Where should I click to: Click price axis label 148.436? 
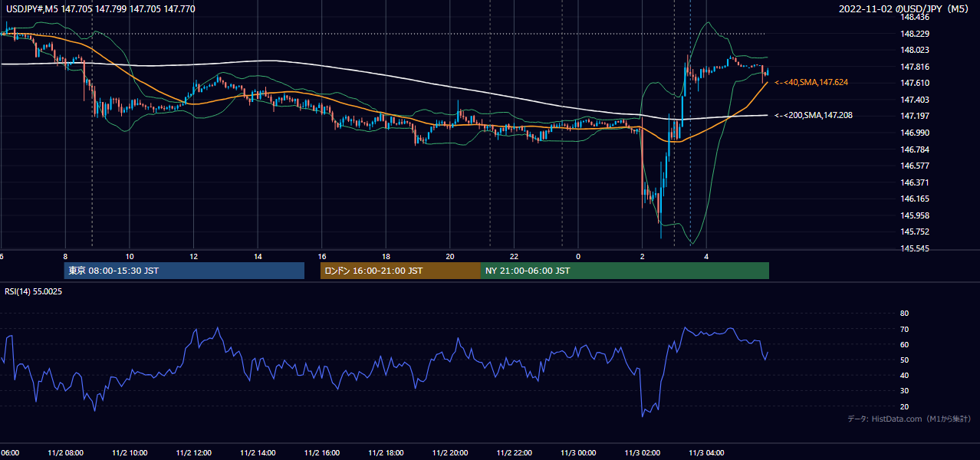point(916,17)
